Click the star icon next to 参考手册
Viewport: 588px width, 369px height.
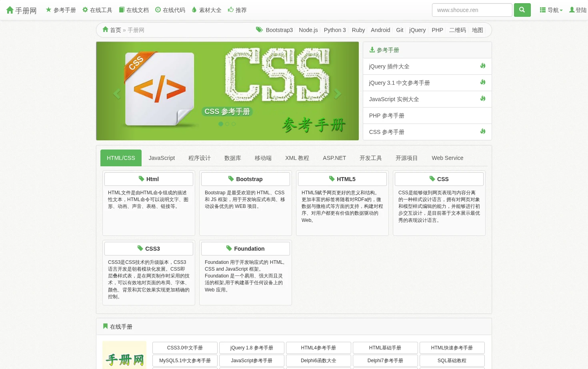click(x=49, y=10)
